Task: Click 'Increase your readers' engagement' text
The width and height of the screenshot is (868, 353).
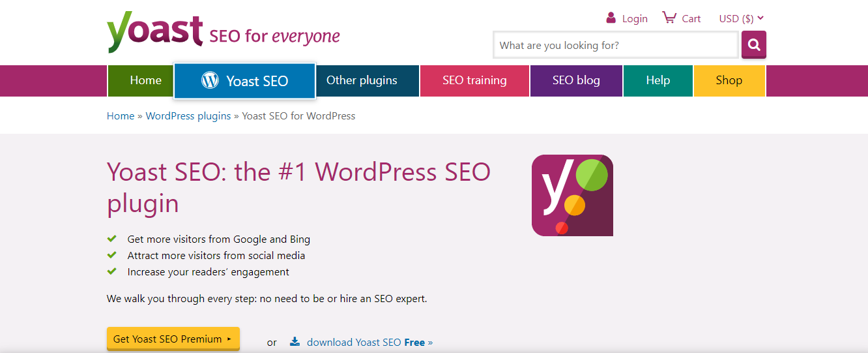Action: click(209, 272)
